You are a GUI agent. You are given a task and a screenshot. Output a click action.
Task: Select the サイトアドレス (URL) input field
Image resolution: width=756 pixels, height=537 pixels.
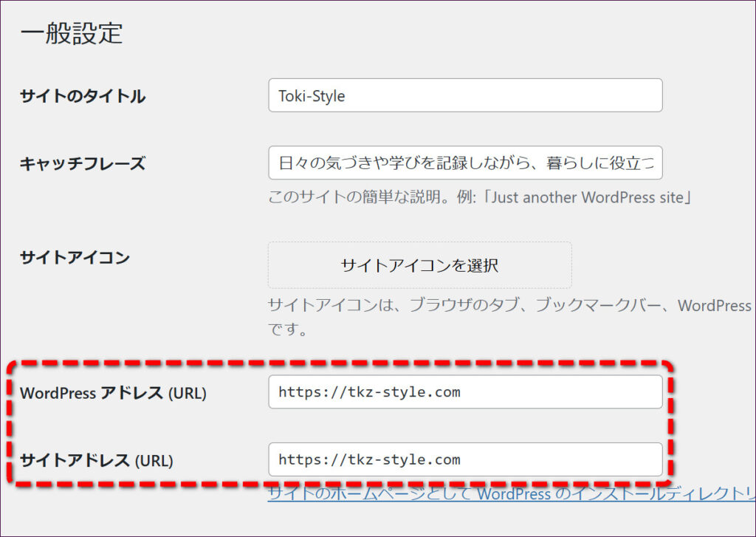tap(465, 459)
